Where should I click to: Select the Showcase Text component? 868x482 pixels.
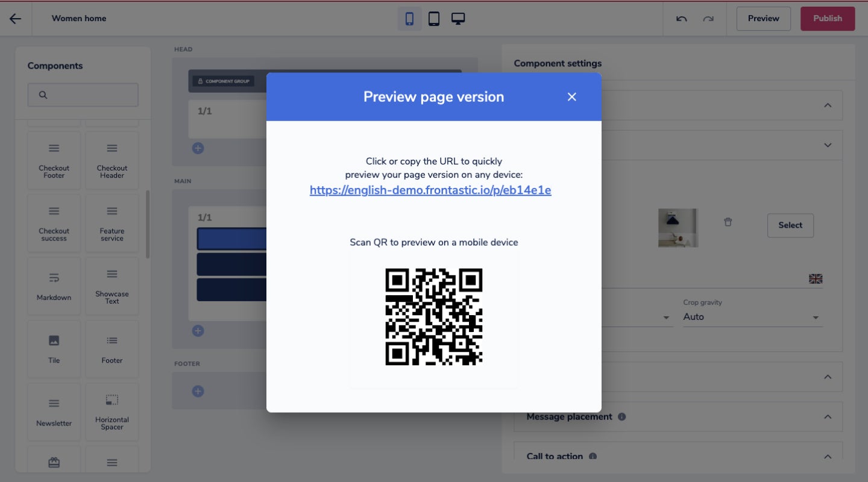(x=112, y=286)
